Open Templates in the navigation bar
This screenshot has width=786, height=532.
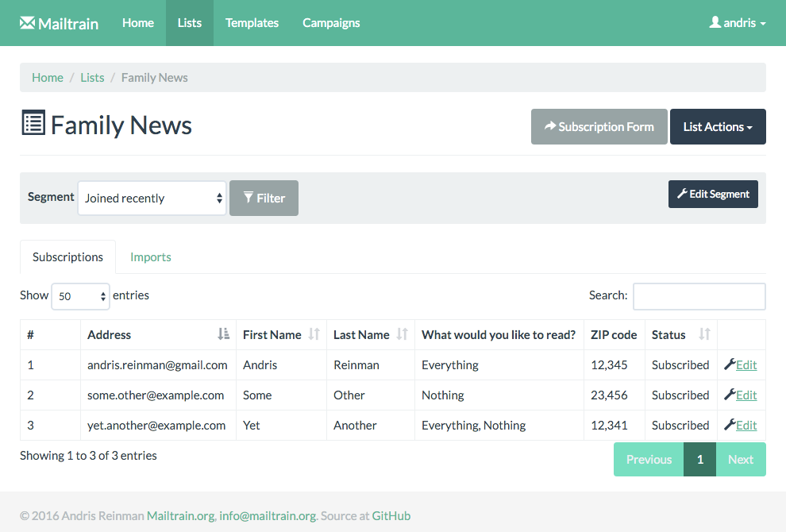coord(252,23)
